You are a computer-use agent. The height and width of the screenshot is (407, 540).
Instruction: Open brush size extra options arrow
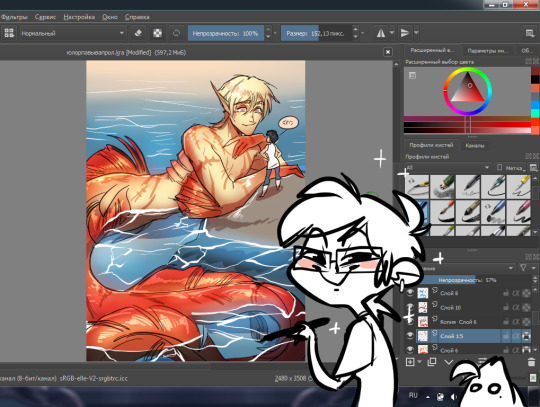click(363, 33)
